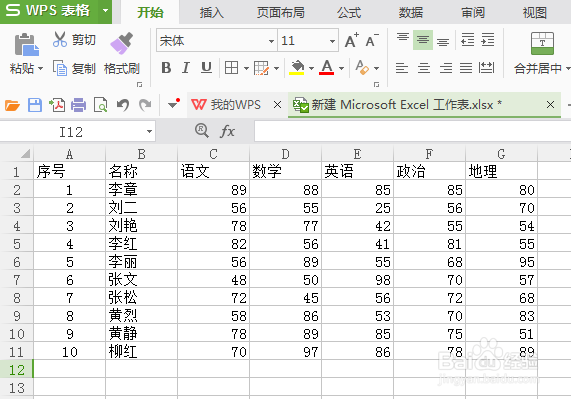The image size is (571, 399).
Task: Open the 审阅 ribbon tab
Action: coord(473,12)
